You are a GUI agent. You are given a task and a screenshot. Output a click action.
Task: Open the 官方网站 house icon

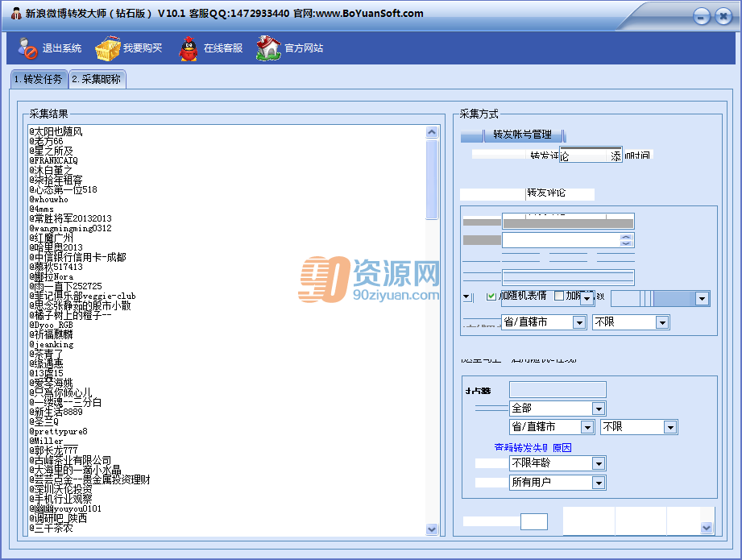tap(268, 48)
